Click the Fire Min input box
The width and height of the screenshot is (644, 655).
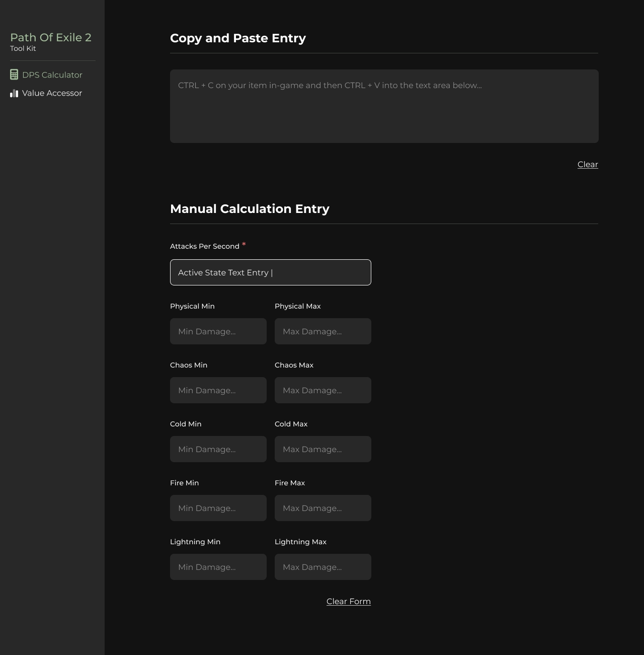coord(218,508)
